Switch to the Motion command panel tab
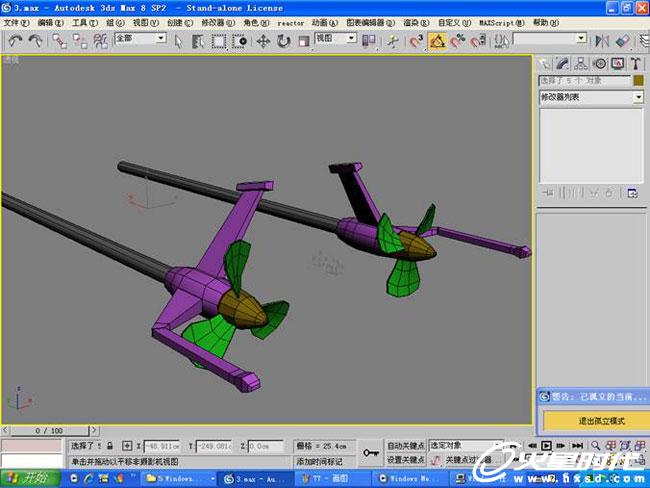Image resolution: width=650 pixels, height=488 pixels. (x=599, y=64)
